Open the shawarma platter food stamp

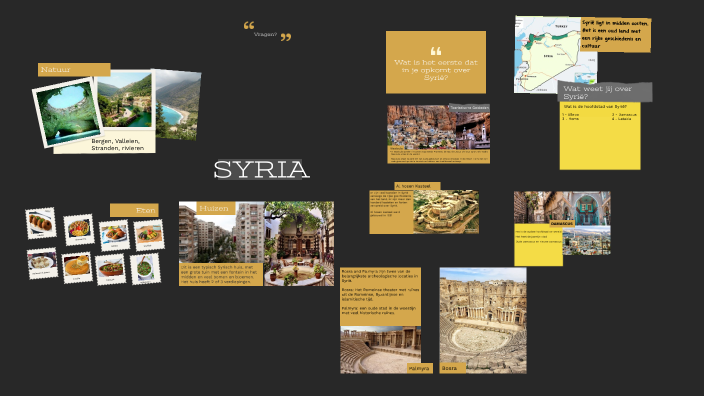[79, 229]
